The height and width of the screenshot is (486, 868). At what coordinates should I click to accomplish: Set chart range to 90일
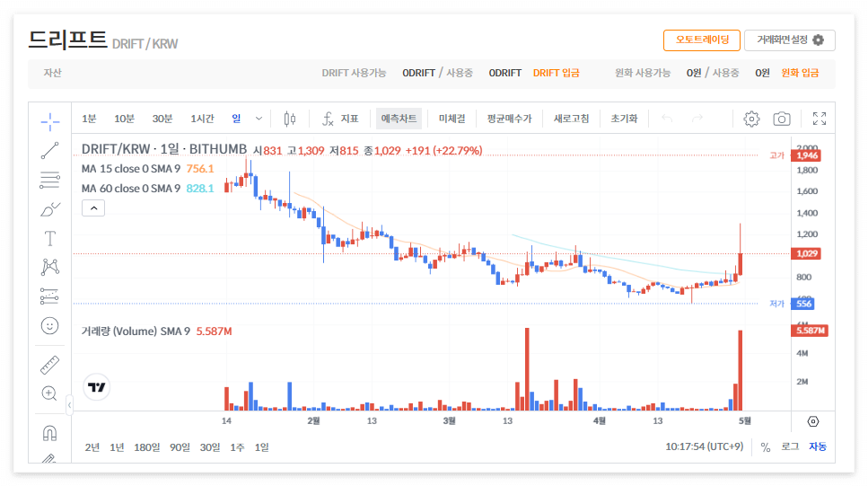tap(180, 447)
